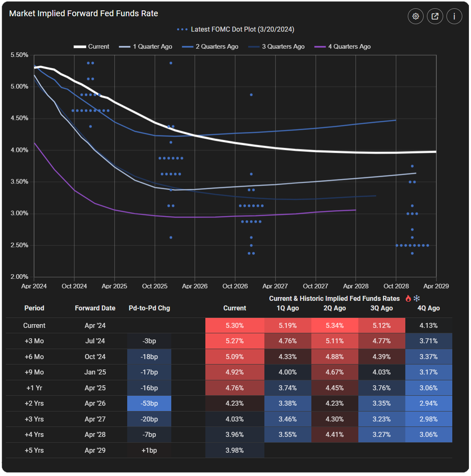Click the Forward Date column header
The image size is (471, 476).
point(95,308)
